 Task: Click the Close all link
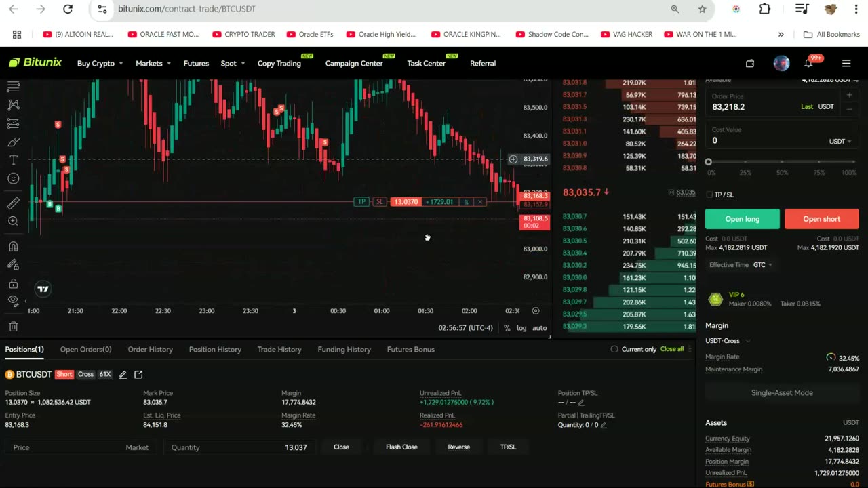tap(671, 349)
